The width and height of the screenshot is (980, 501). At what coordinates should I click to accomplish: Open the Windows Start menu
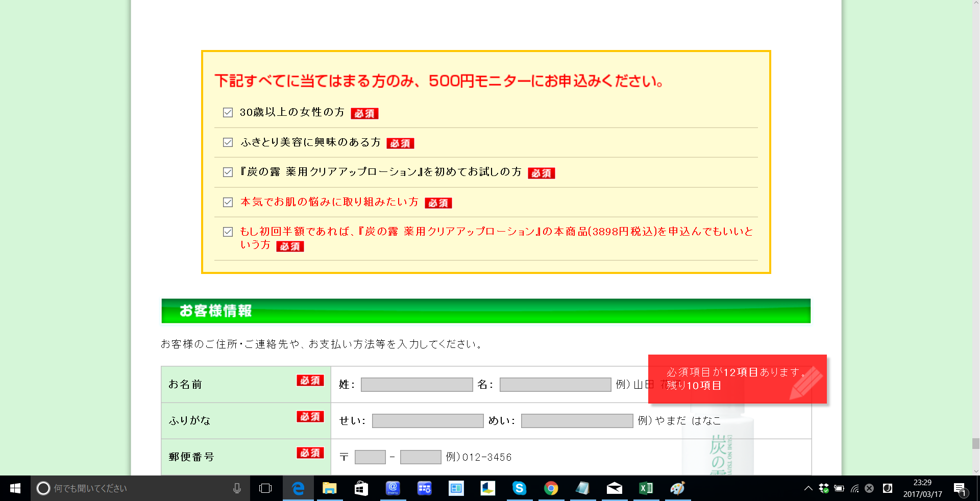point(15,488)
